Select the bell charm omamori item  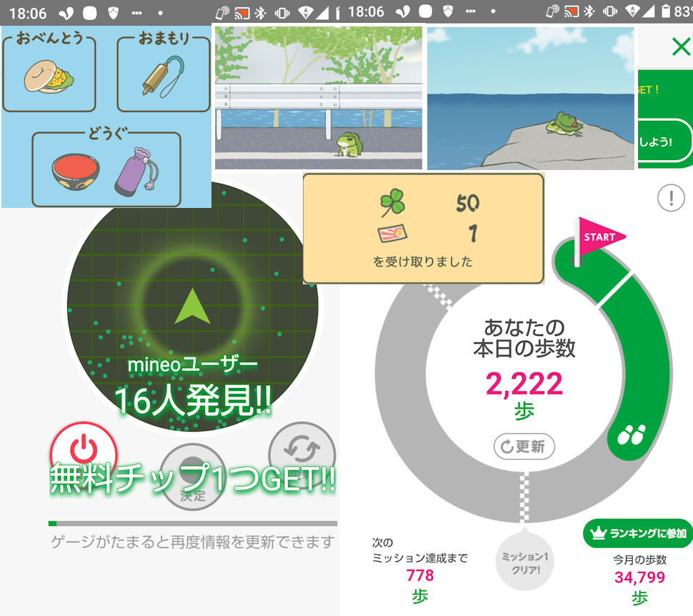pyautogui.click(x=163, y=76)
